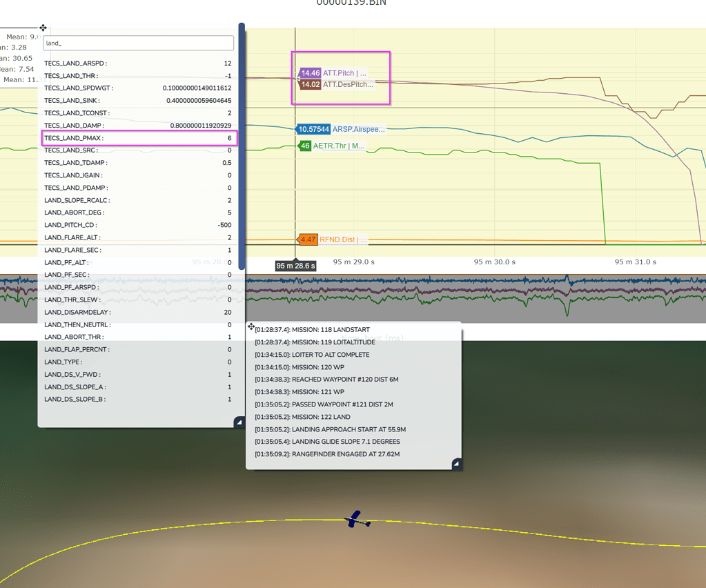Click the 95 m 28.6 s cursor label
This screenshot has width=706, height=588.
(294, 265)
